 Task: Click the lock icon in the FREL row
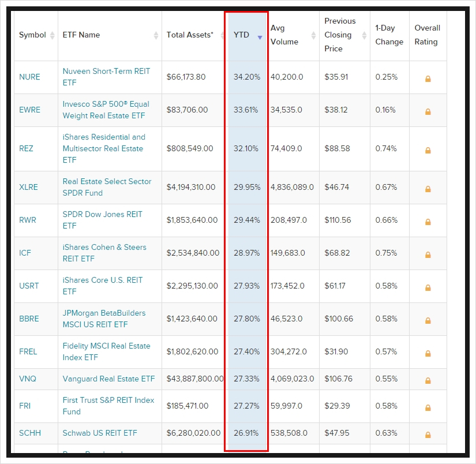click(428, 353)
